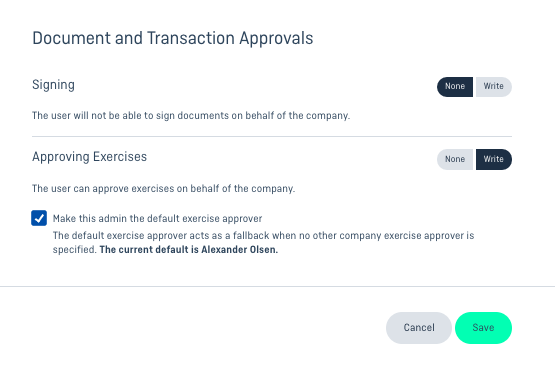Image resolution: width=555 pixels, height=365 pixels.
Task: Set Approving Exercises to Write
Action: point(494,159)
